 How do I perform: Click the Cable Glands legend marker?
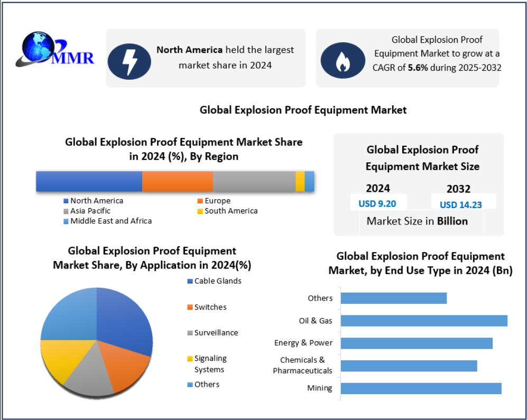coord(190,281)
